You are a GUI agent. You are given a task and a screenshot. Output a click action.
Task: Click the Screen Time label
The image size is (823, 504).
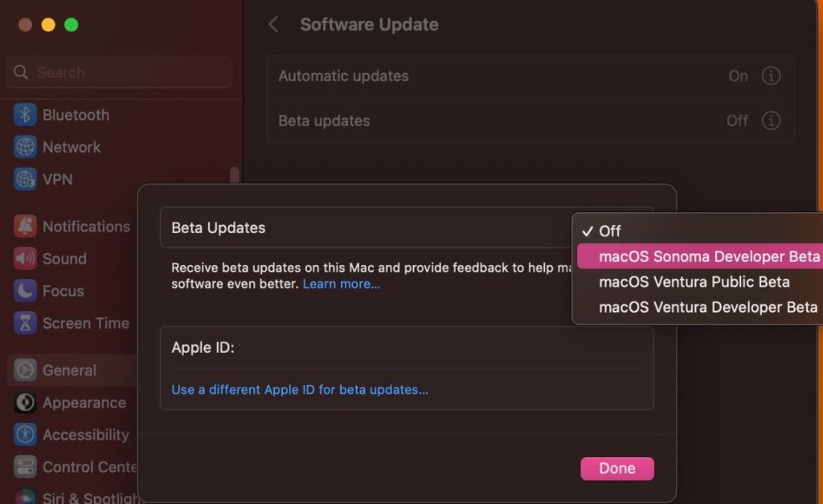(x=85, y=323)
